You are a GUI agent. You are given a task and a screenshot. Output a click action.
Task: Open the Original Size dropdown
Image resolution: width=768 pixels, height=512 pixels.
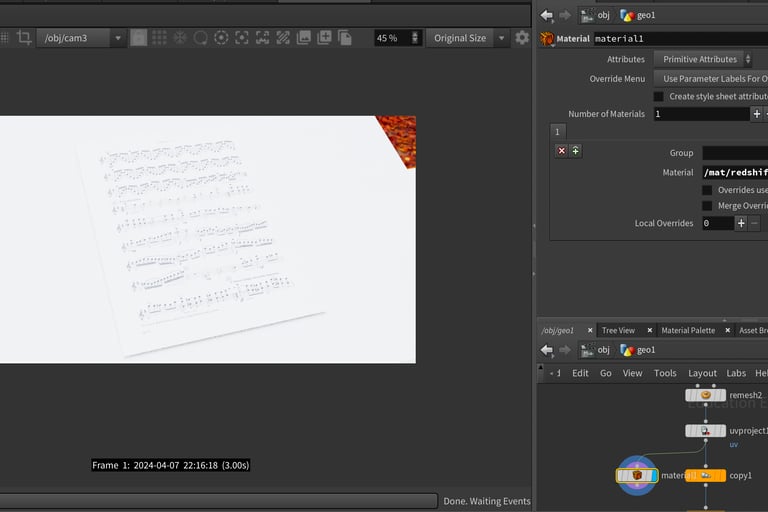(467, 38)
